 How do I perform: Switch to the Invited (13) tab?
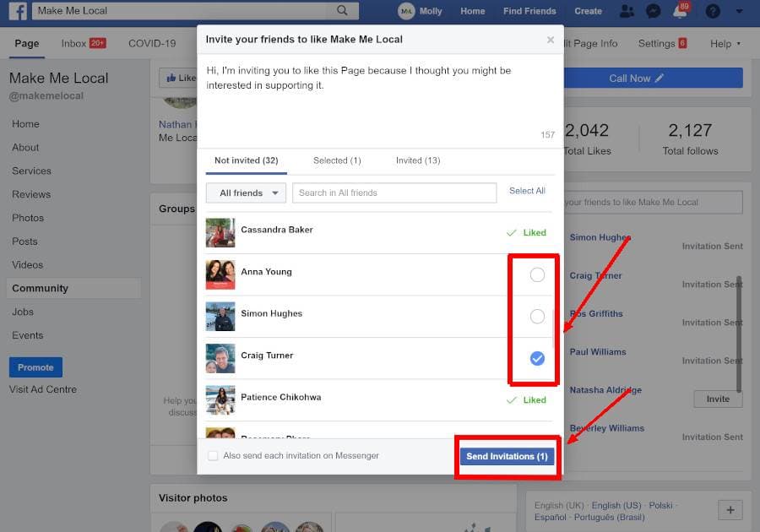coord(416,160)
